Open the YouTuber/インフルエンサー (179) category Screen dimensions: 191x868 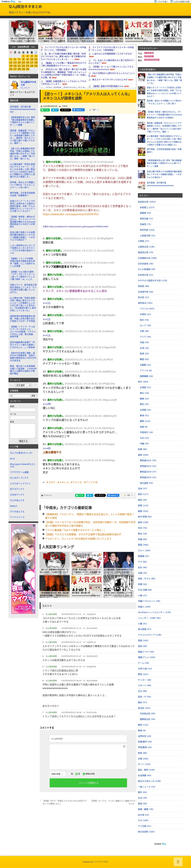(x=154, y=612)
